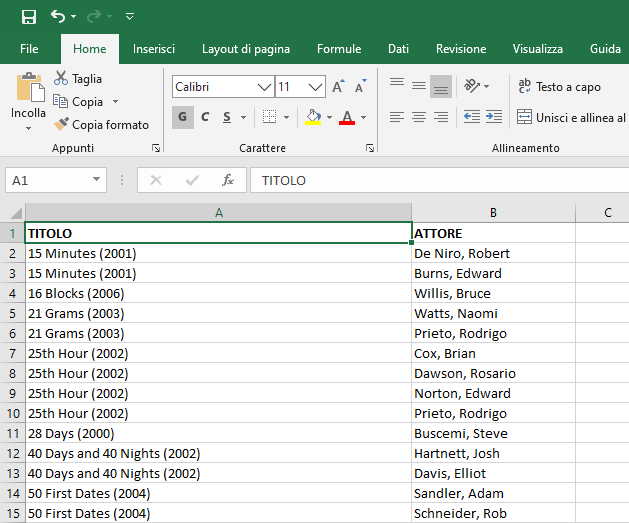Click the Incolla clipboard icon
The image size is (629, 523).
[29, 90]
